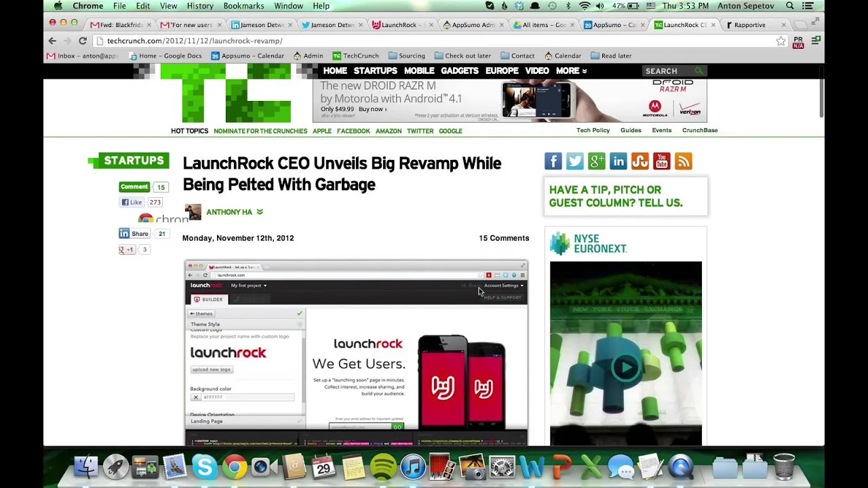Click LinkedIn Share button

pos(134,233)
